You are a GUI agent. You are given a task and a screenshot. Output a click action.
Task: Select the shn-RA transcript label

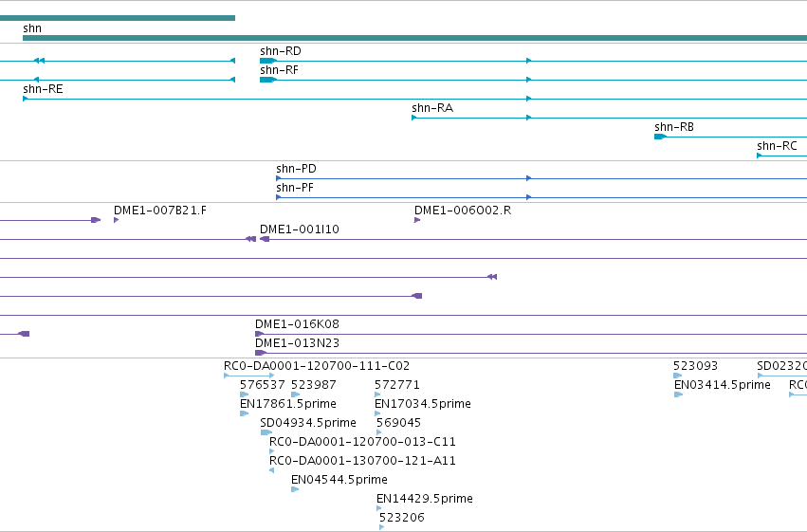coord(432,108)
